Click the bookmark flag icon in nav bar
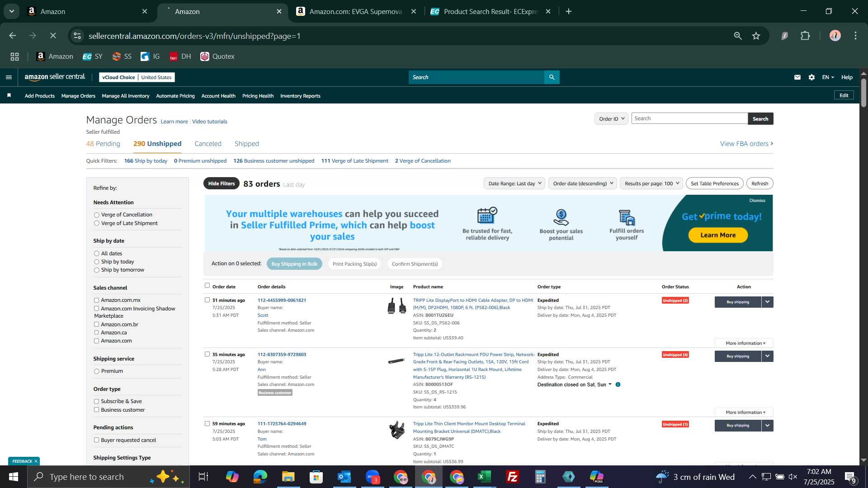Screen dimensions: 868x488 coord(9,95)
